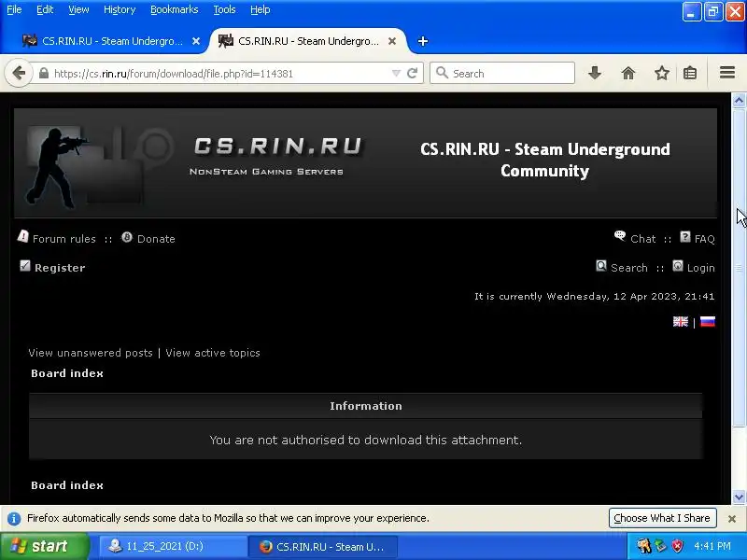This screenshot has height=560, width=747.
Task: Switch to the first CS.RIN.RU tab
Action: coord(112,41)
